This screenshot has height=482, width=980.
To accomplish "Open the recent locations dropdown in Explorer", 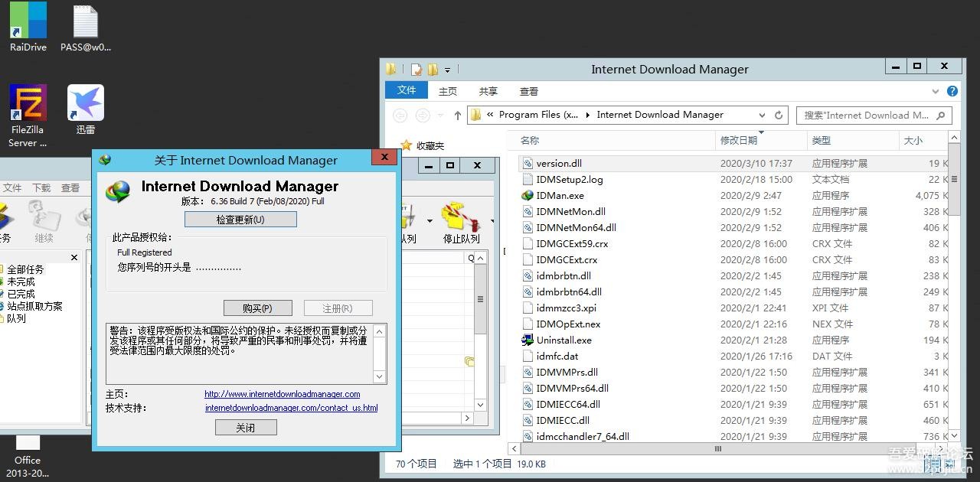I will pos(440,116).
